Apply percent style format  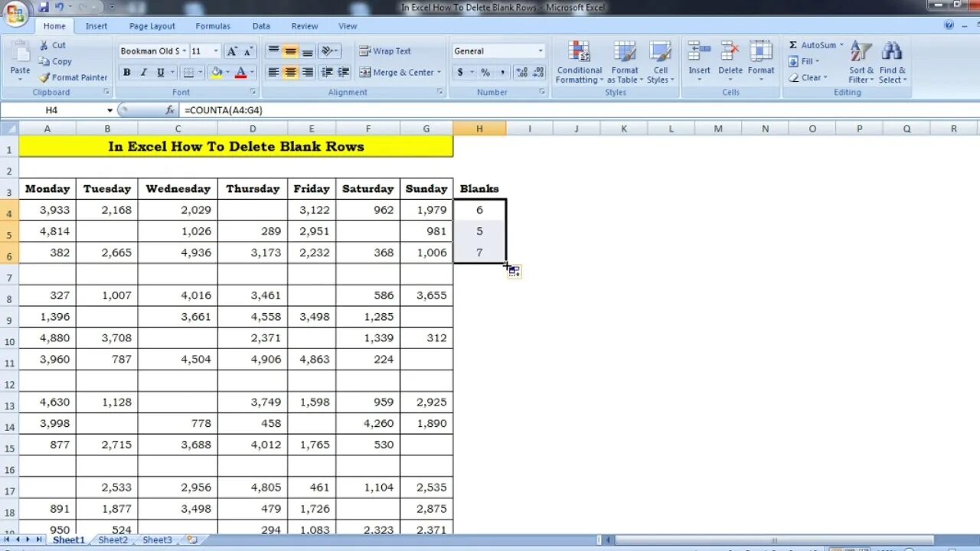tap(485, 73)
